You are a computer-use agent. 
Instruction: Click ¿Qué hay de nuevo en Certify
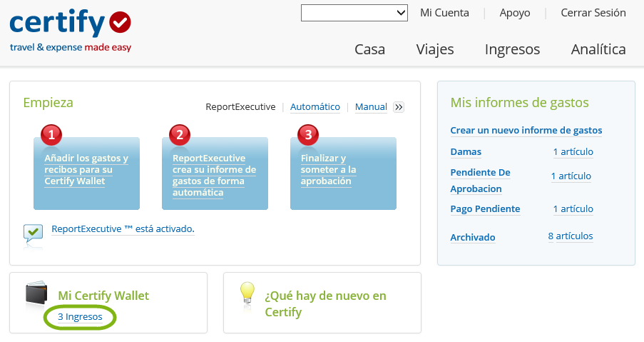[x=326, y=303]
